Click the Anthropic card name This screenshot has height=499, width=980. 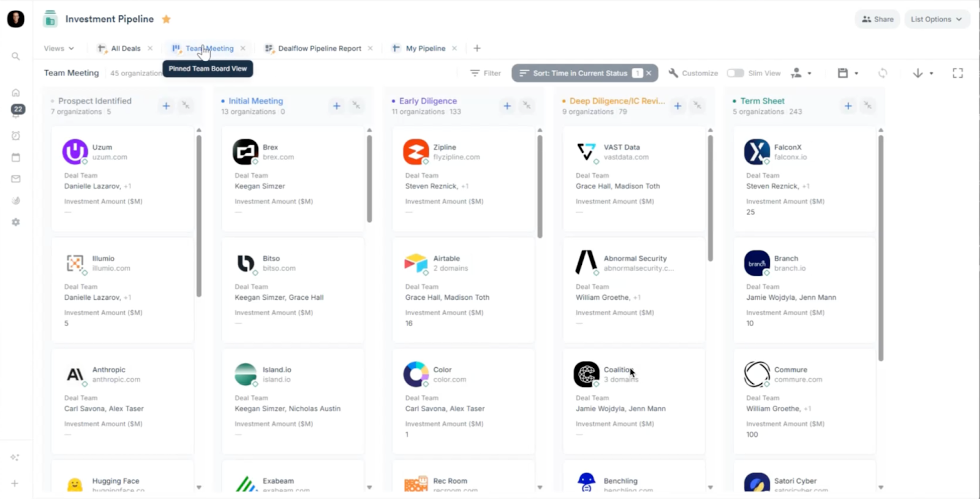pos(109,370)
